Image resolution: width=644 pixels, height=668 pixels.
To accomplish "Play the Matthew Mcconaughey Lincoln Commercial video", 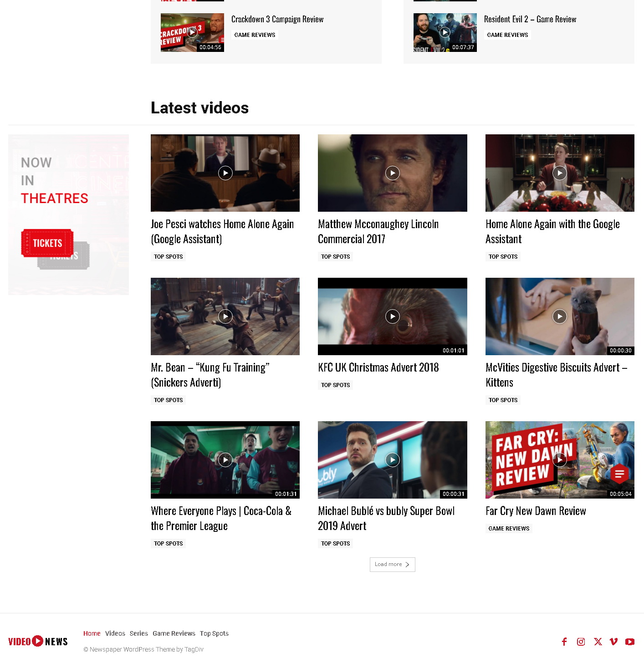I will click(392, 173).
